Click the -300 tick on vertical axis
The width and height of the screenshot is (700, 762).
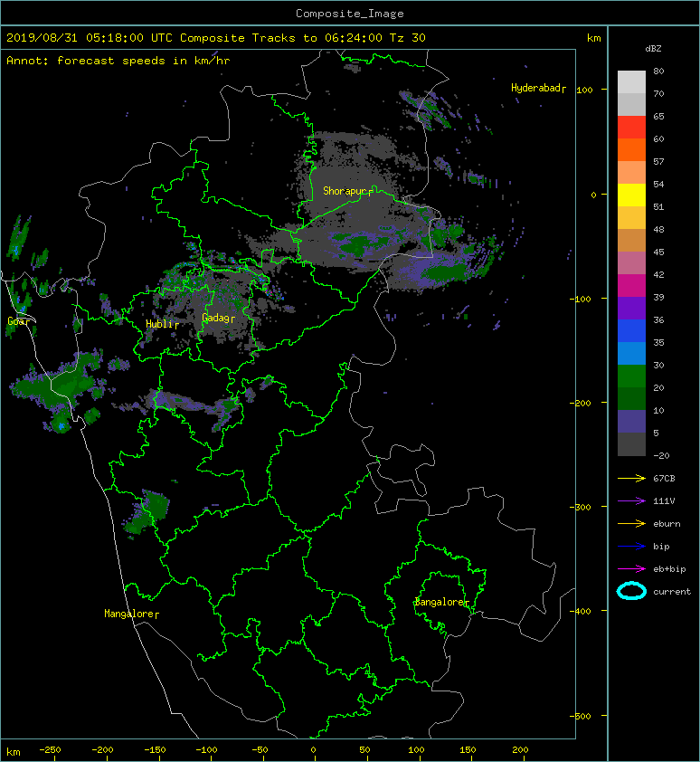[x=581, y=507]
